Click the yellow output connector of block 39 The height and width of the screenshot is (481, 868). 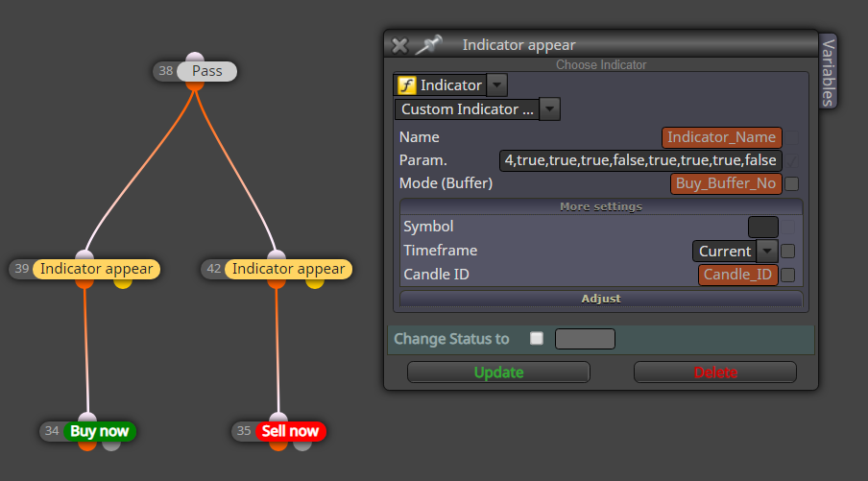[x=123, y=283]
